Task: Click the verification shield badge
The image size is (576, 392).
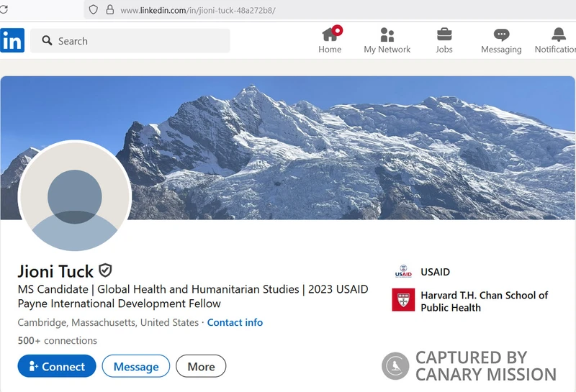Action: (x=106, y=270)
